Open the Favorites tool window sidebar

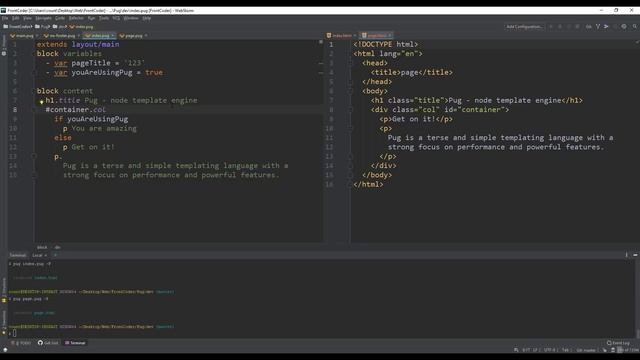tap(4, 322)
